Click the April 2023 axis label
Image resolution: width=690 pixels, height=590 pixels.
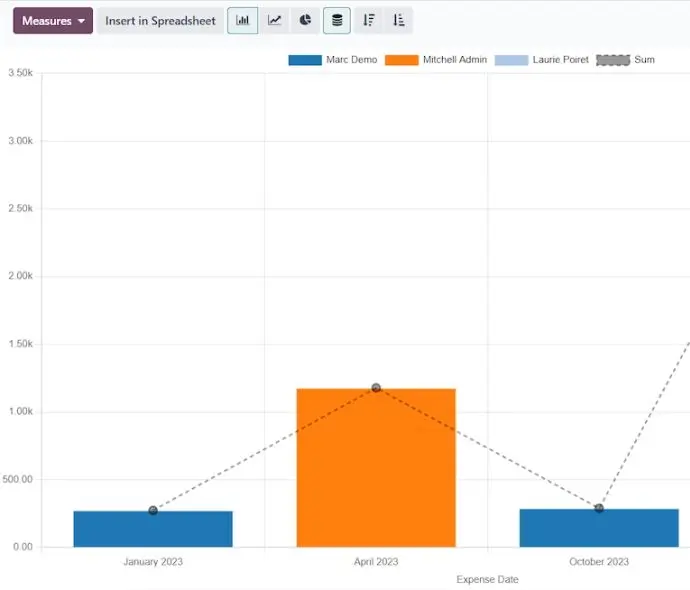click(376, 562)
